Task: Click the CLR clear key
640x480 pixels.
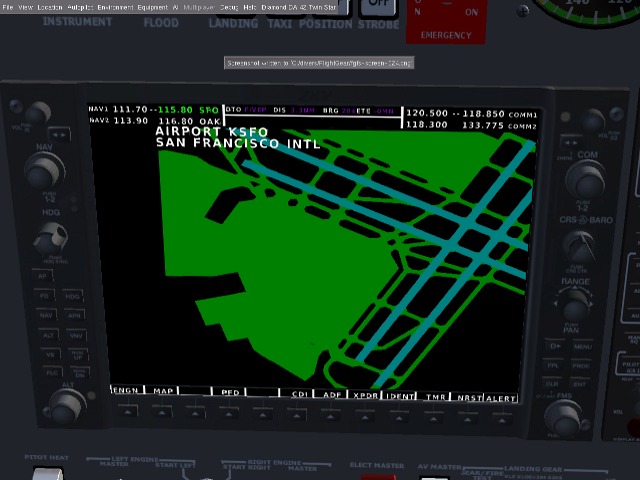Action: [552, 384]
